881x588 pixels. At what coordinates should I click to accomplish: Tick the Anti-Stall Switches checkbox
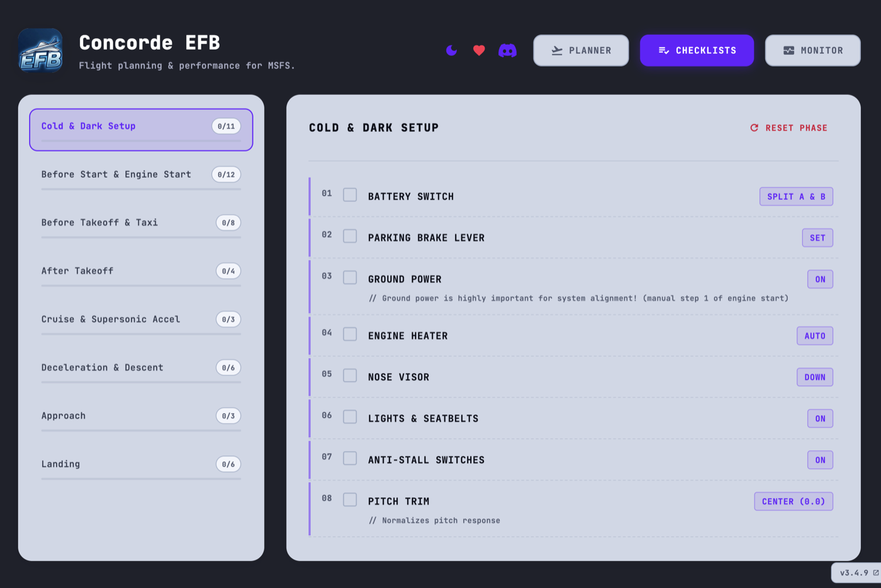click(x=350, y=459)
